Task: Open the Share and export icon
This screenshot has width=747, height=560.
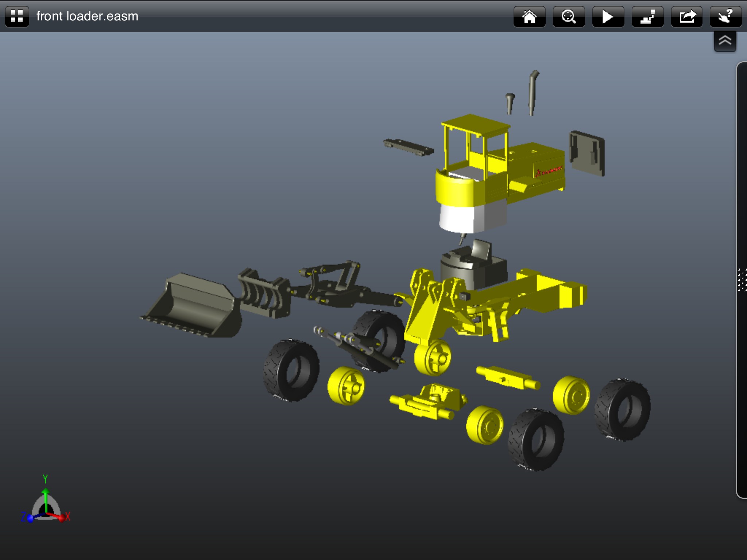Action: [687, 16]
